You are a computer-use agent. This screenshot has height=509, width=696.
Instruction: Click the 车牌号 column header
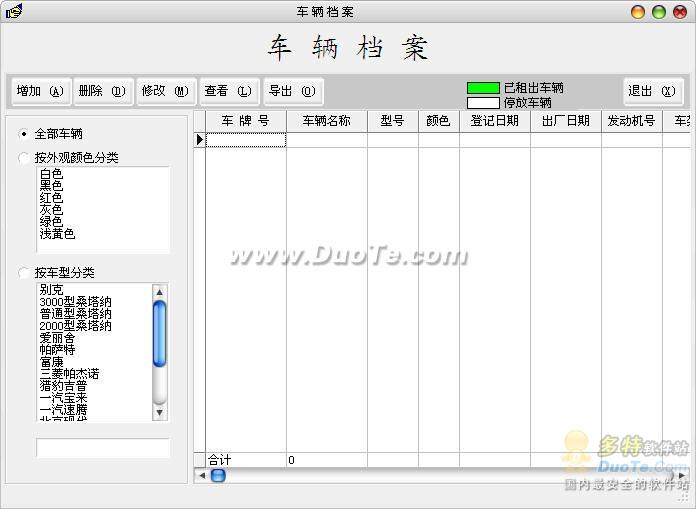245,121
